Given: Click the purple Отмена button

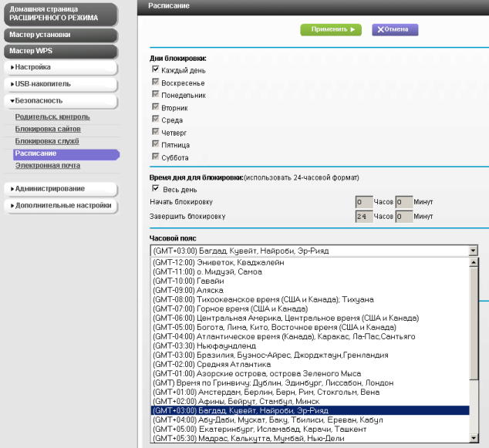Looking at the screenshot, I should point(395,29).
